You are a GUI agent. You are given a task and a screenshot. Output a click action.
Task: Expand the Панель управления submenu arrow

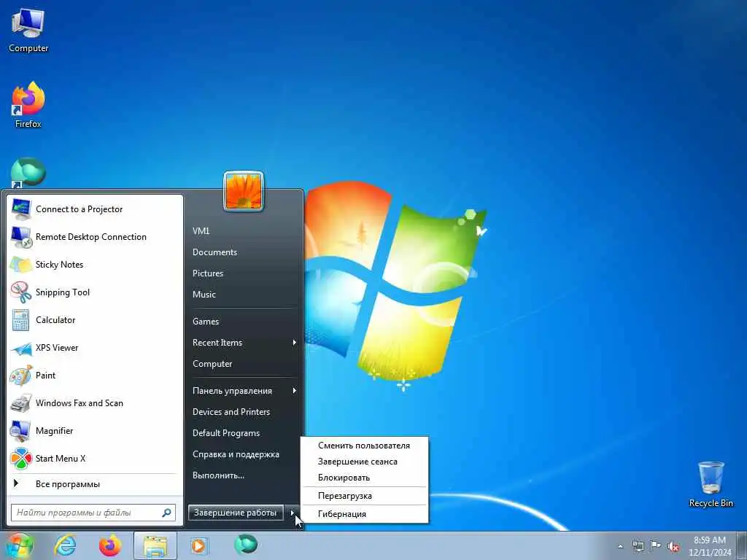(295, 391)
